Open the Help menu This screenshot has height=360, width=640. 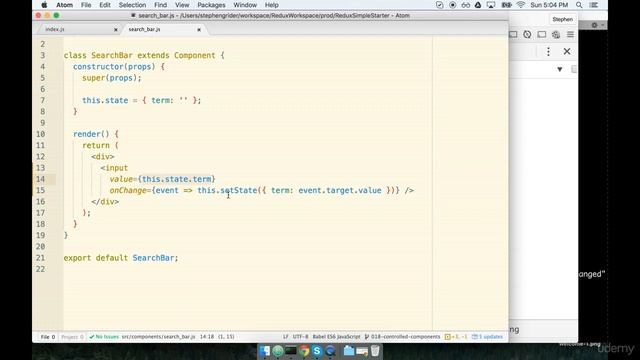pyautogui.click(x=271, y=5)
